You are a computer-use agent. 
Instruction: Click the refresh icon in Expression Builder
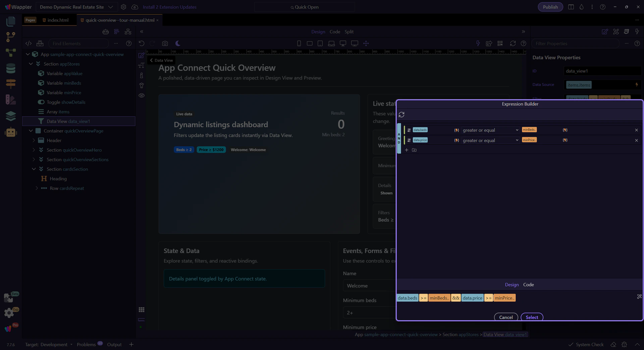[401, 115]
